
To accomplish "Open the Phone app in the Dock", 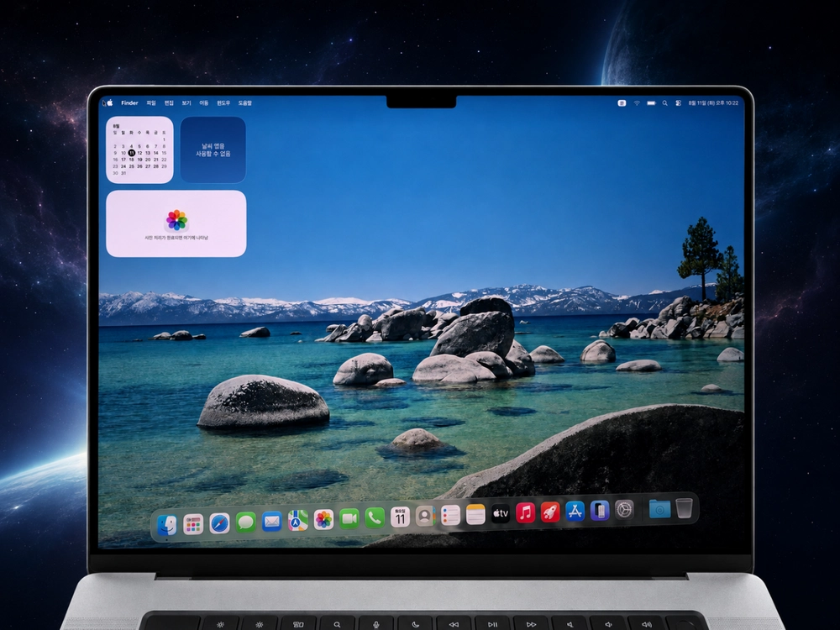I will click(375, 517).
